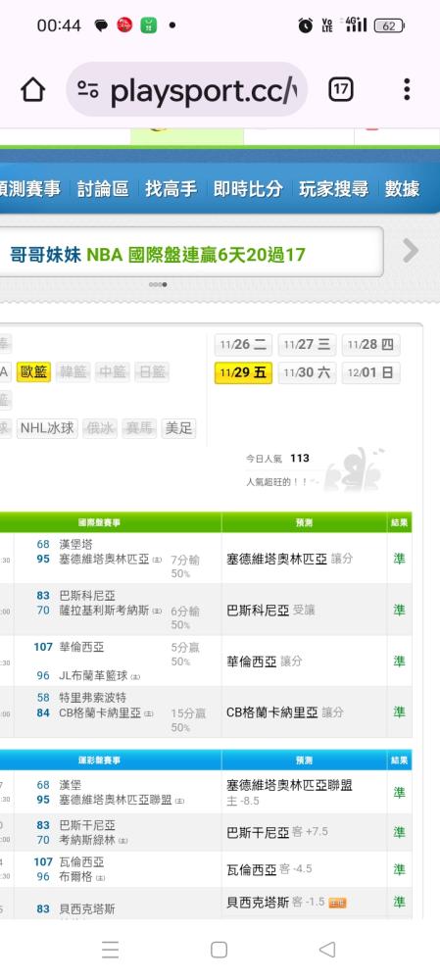440x980 pixels.
Task: Select the 歐籃 league tab
Action: tap(33, 372)
